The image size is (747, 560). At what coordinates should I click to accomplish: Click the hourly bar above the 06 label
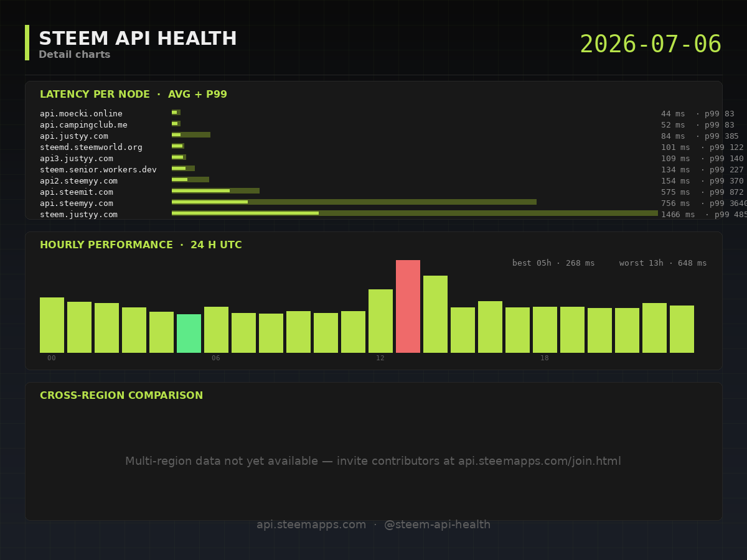[x=216, y=330]
